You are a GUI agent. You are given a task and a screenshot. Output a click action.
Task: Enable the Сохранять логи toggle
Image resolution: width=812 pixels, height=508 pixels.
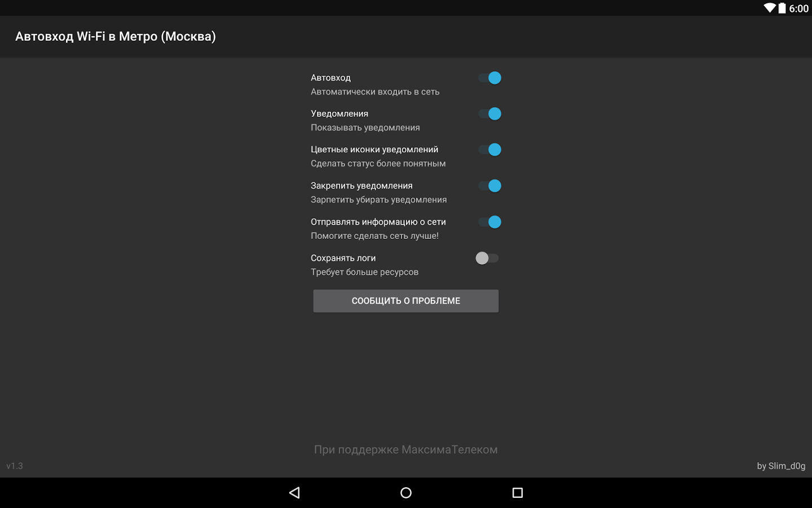[x=487, y=258]
